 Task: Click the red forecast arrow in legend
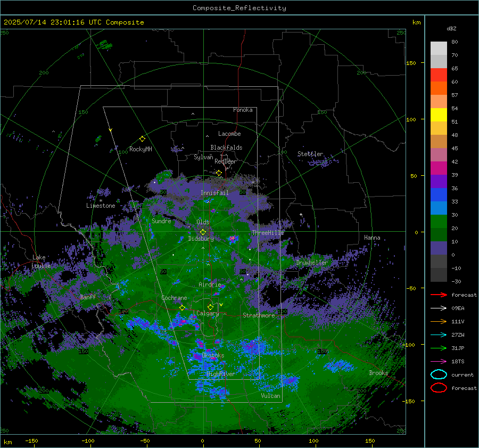tap(439, 295)
